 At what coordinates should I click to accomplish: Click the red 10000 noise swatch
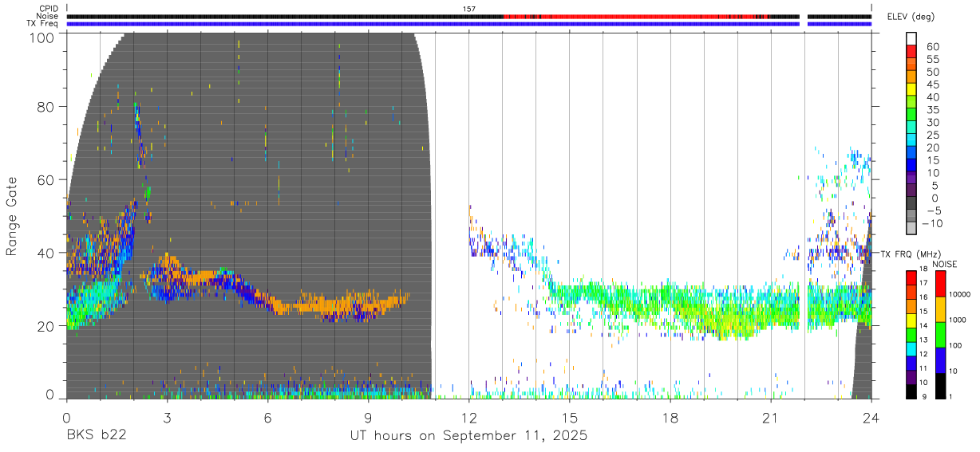[942, 283]
